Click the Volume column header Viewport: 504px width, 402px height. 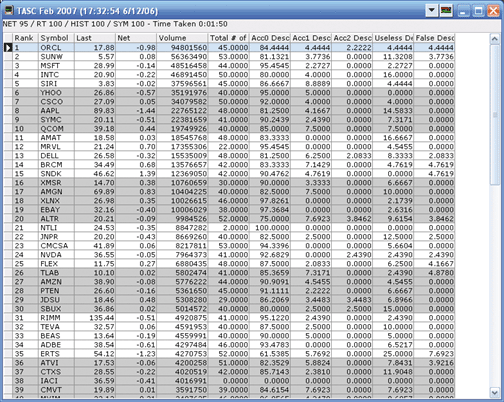coord(182,38)
